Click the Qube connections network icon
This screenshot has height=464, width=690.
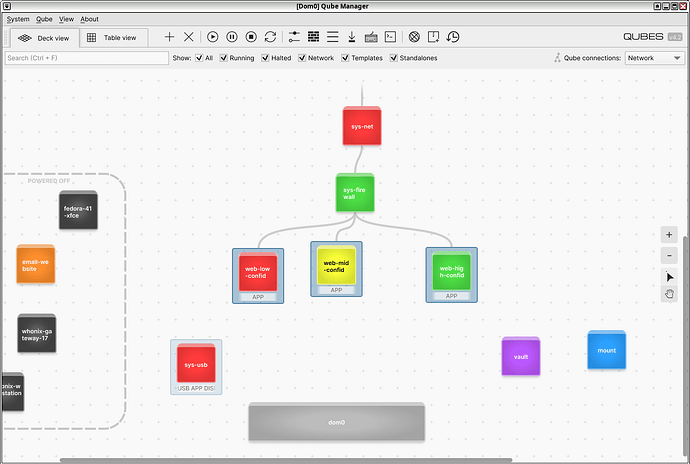tap(558, 58)
